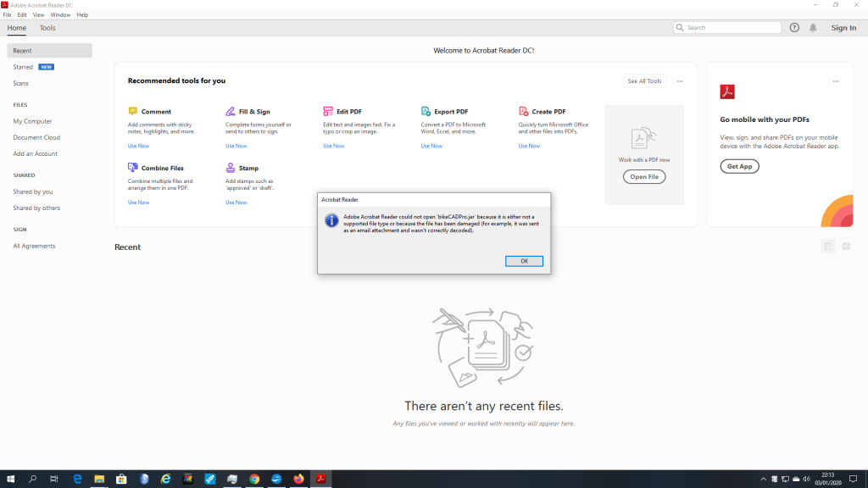Open the Window menu
Viewport: 868px width, 488px height.
pos(61,15)
